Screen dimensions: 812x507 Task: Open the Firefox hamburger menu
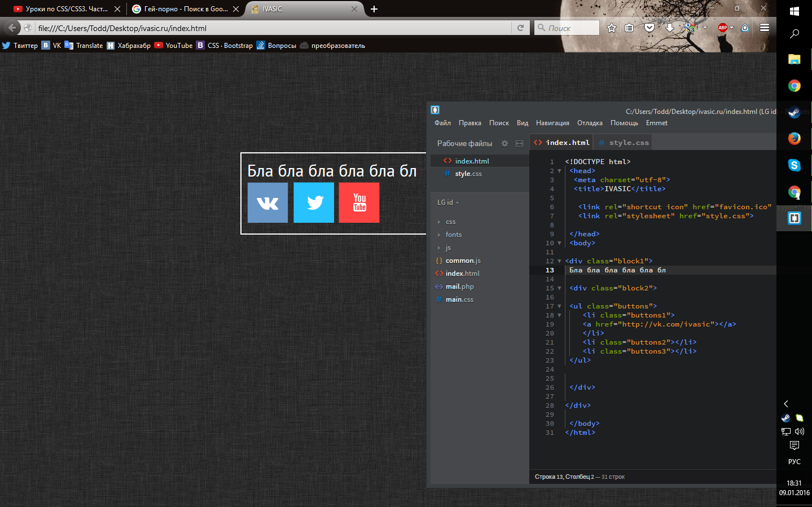[765, 28]
